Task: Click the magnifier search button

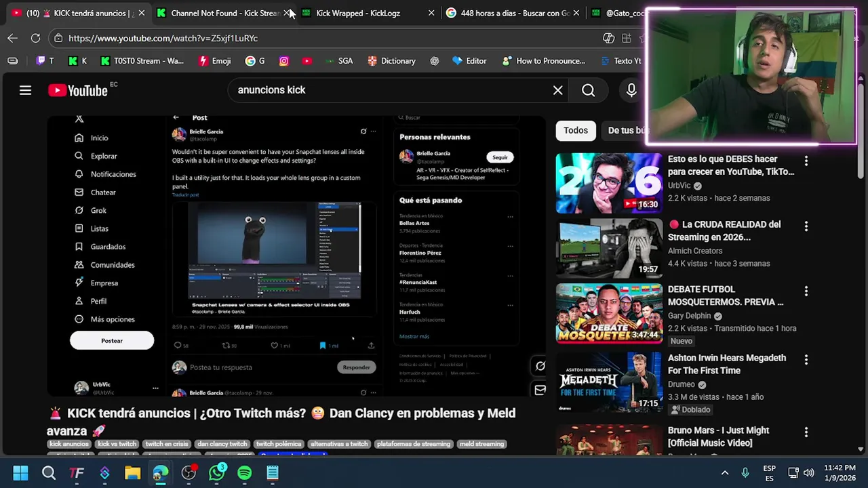Action: point(588,90)
